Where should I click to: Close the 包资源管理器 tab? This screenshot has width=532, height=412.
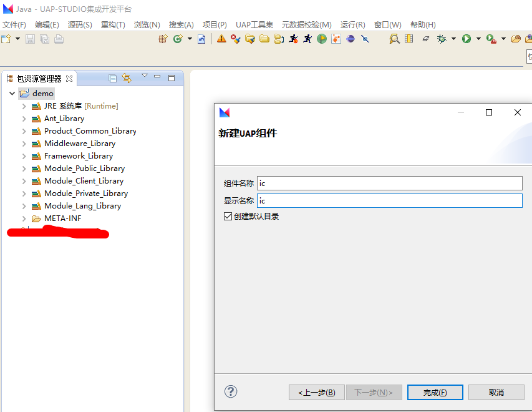click(69, 79)
